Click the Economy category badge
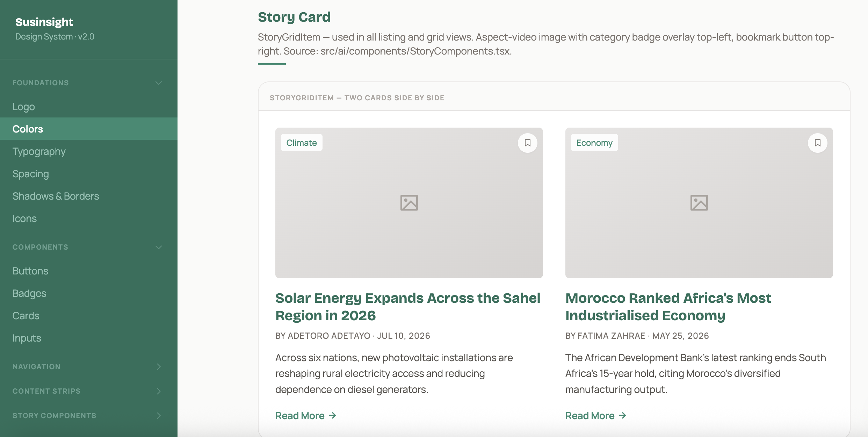Viewport: 868px width, 437px height. 594,143
